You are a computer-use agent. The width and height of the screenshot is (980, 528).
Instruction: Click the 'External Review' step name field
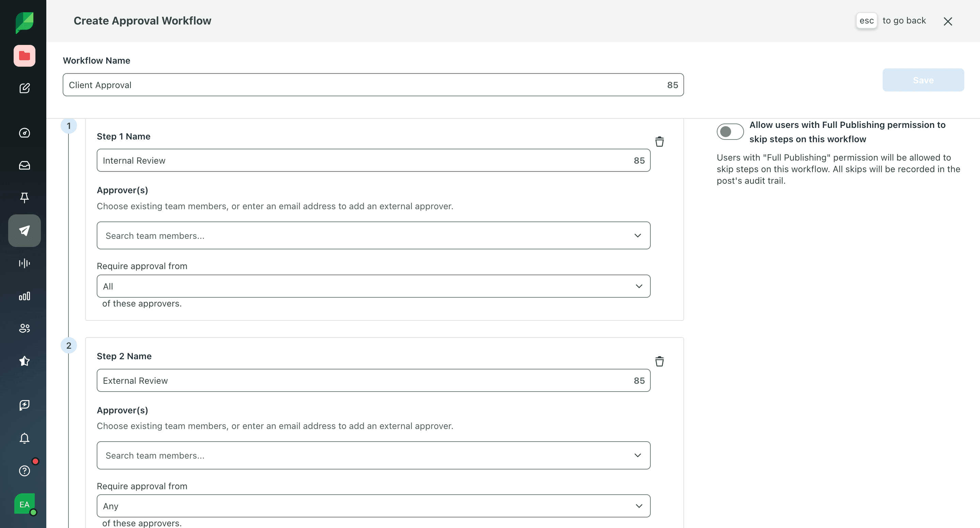tap(373, 380)
